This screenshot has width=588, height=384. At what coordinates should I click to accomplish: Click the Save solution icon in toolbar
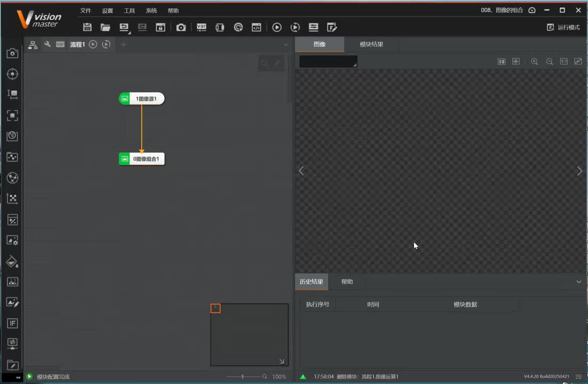pos(88,27)
